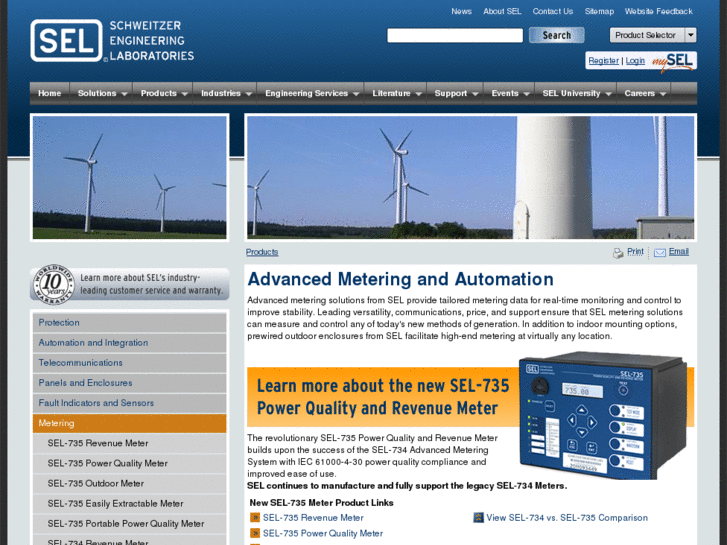Open Fault Indicators and Sensors sidebar item

(129, 403)
